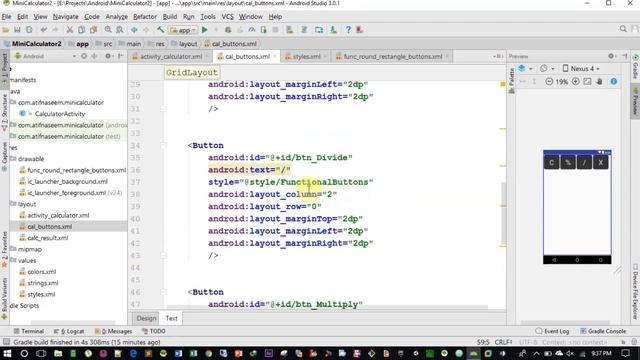Open the Palette side tab
Viewport: 640px width, 360px height.
point(511,81)
